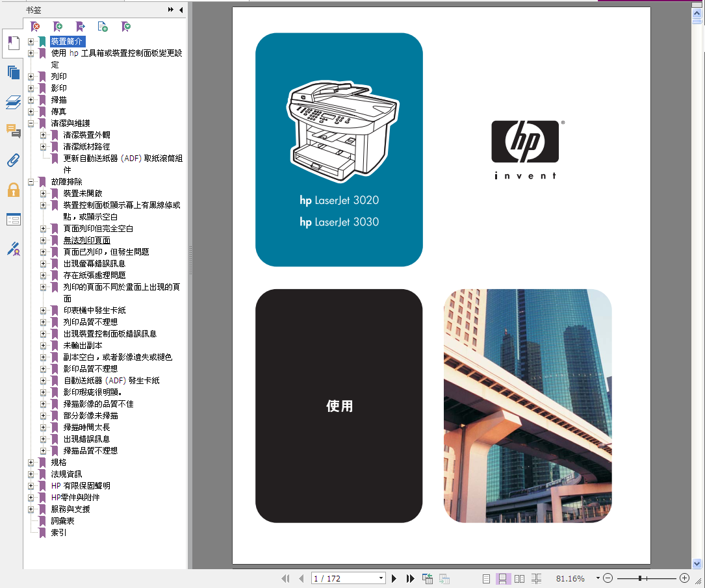Expand the 法規資訊 bookmark
Image resolution: width=705 pixels, height=588 pixels.
(31, 474)
